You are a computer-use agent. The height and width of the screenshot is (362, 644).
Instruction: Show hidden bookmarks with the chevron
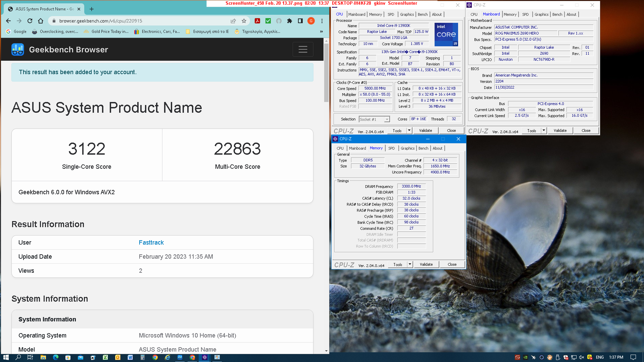[x=321, y=32]
